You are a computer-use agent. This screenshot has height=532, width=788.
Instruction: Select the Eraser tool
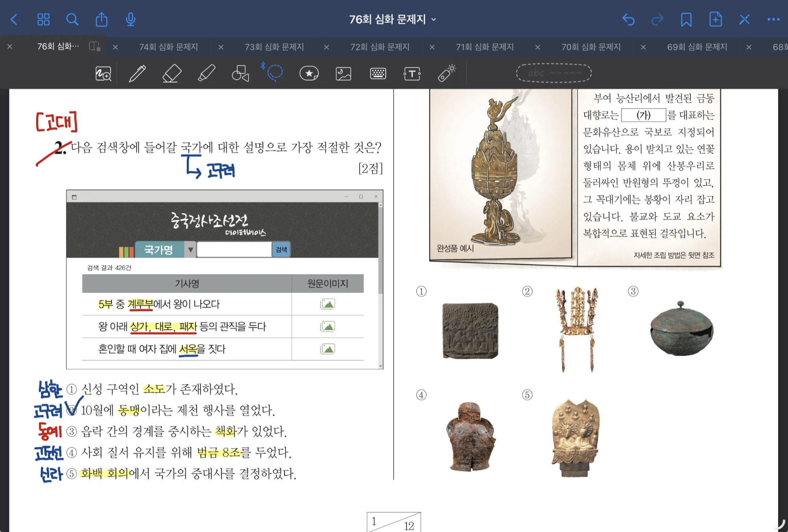tap(172, 73)
